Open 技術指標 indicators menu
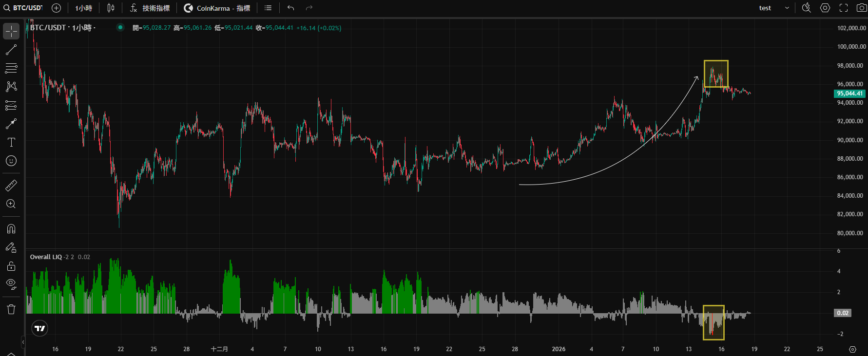The height and width of the screenshot is (356, 868). [150, 8]
